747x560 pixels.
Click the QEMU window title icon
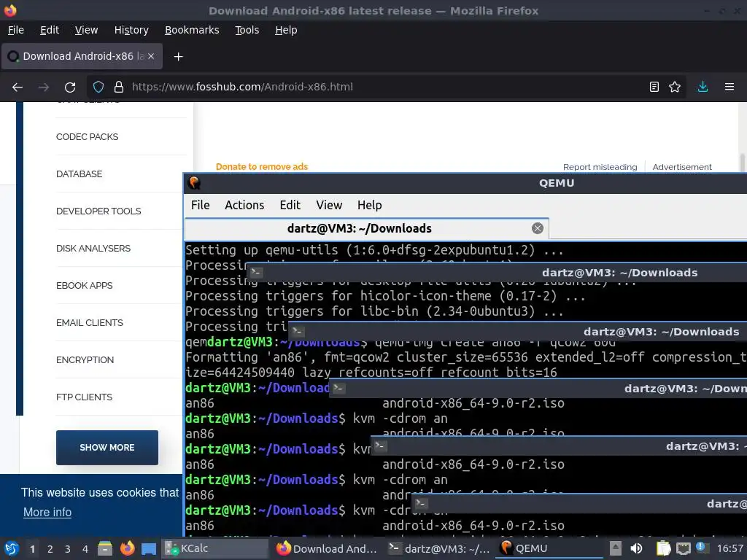point(194,183)
